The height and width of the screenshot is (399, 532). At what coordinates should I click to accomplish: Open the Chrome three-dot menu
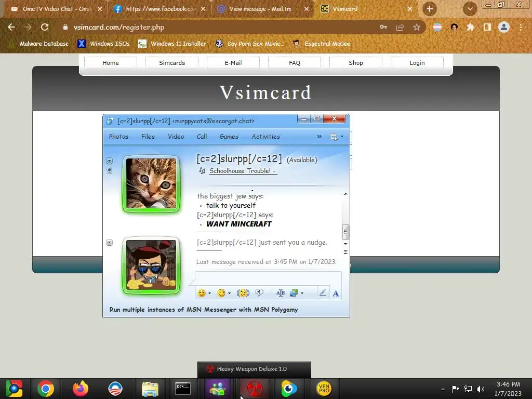coord(521,27)
